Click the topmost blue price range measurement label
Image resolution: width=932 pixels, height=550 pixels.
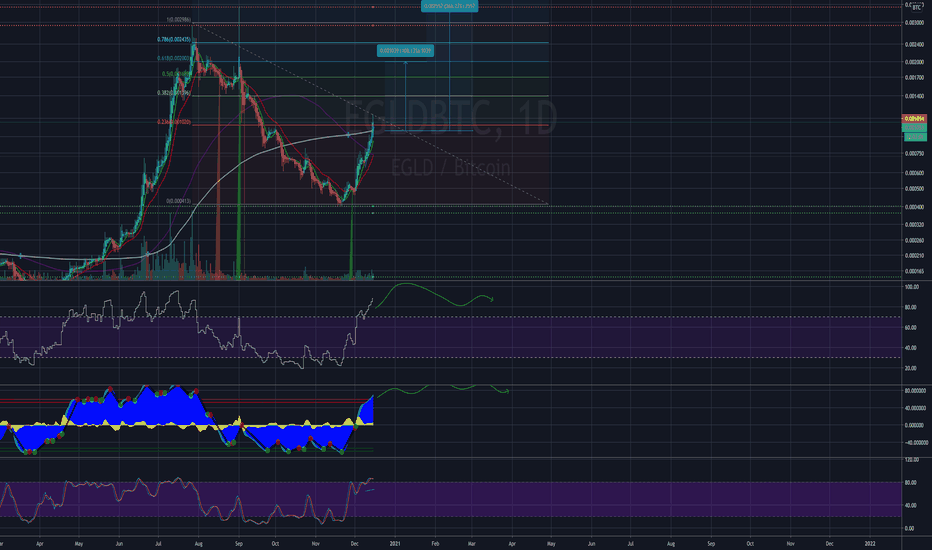point(449,6)
